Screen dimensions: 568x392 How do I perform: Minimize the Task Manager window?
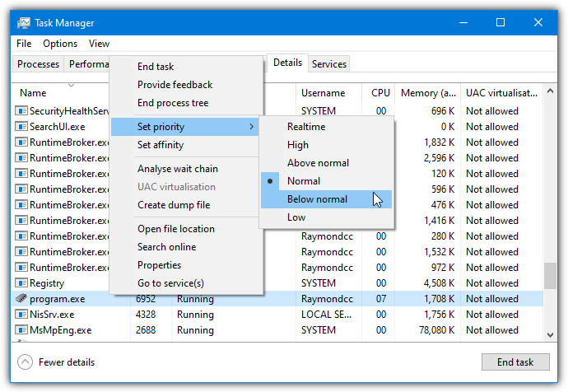click(x=463, y=22)
